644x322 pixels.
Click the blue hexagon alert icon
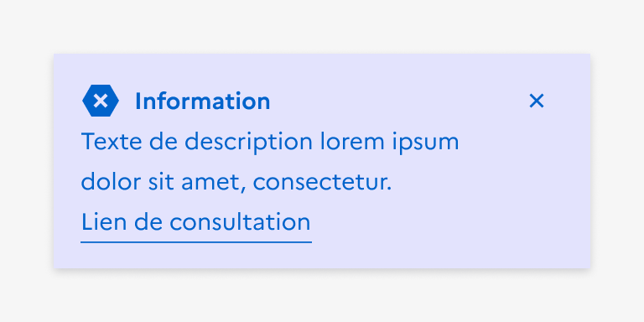(x=101, y=101)
